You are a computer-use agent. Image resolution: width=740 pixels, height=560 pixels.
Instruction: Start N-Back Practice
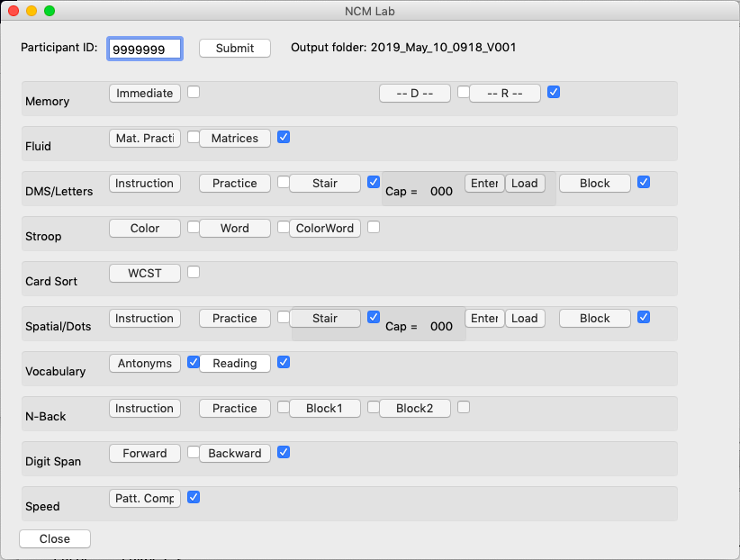point(235,408)
